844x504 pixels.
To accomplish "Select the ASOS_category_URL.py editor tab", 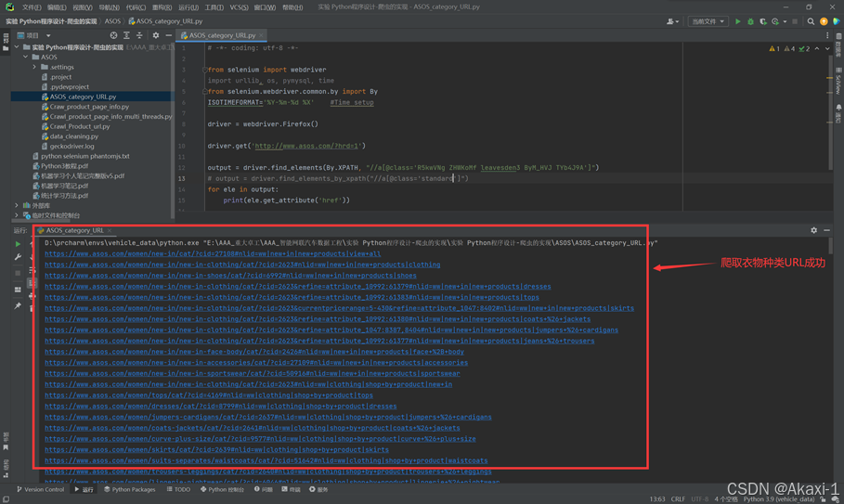I will (222, 35).
